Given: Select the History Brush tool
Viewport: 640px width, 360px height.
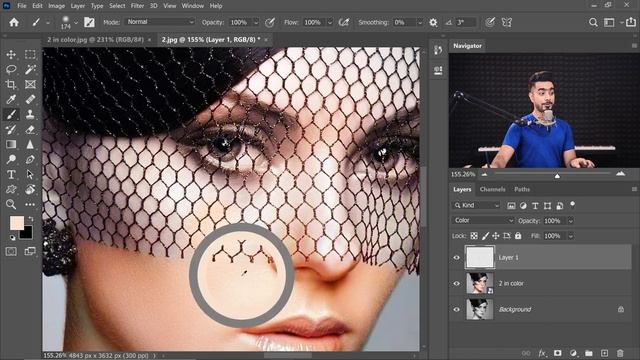Looking at the screenshot, I should pyautogui.click(x=11, y=129).
